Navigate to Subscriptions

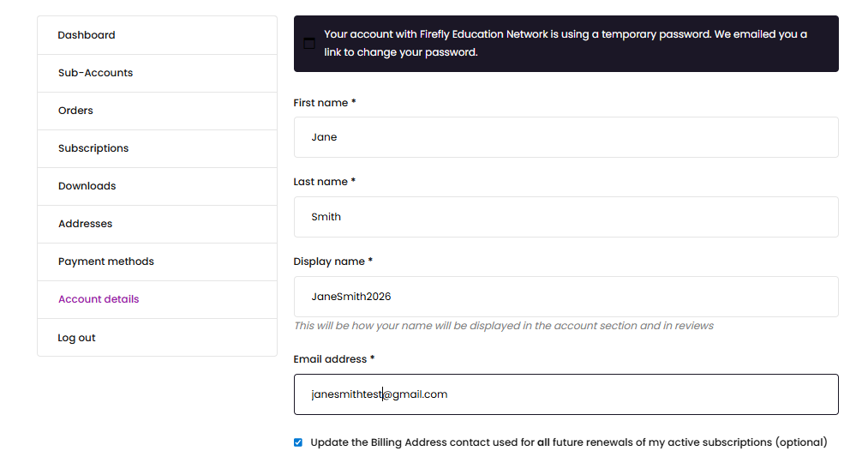93,148
